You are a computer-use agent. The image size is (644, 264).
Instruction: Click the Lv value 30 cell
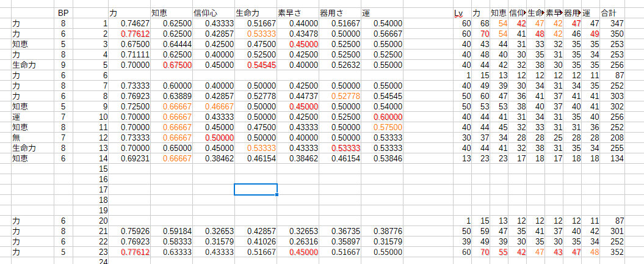pos(463,137)
